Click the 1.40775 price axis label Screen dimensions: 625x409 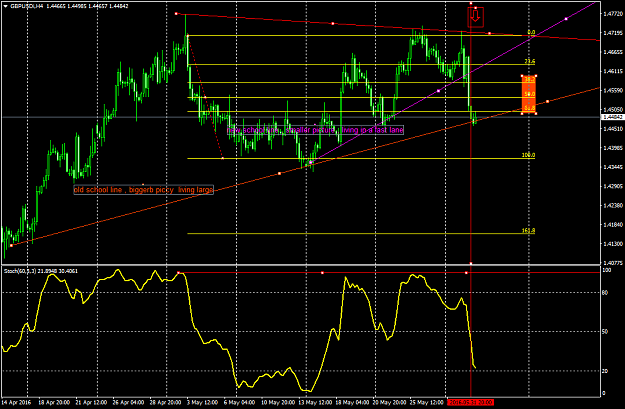tap(613, 263)
